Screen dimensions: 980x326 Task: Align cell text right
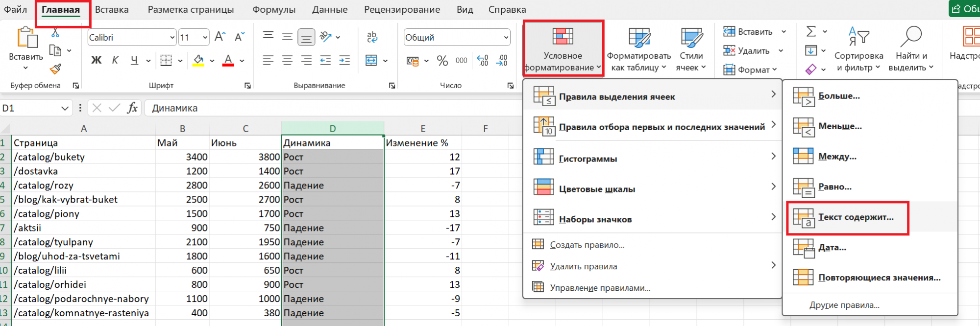point(306,61)
